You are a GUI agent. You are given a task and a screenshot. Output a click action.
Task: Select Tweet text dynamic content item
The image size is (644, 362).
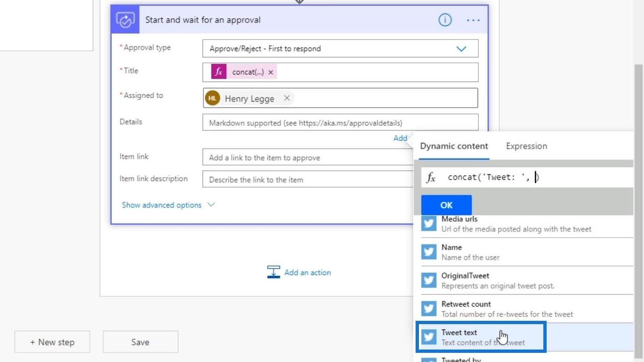[527, 337]
